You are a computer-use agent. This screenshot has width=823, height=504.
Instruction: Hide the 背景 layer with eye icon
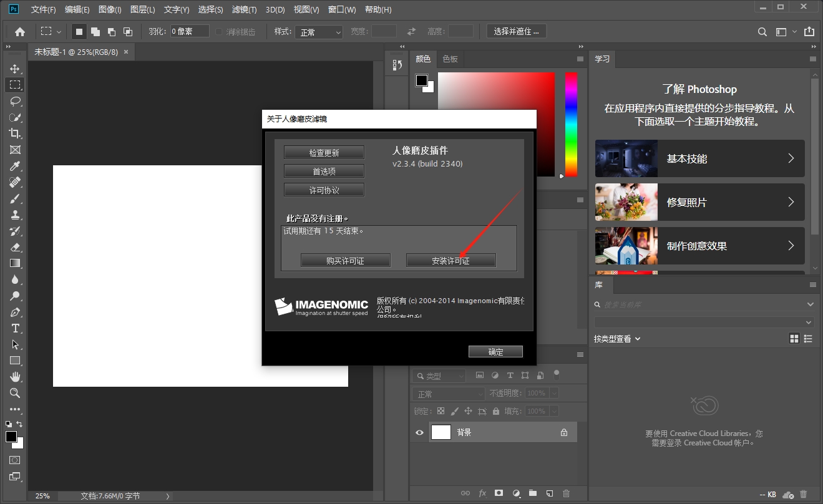[419, 432]
